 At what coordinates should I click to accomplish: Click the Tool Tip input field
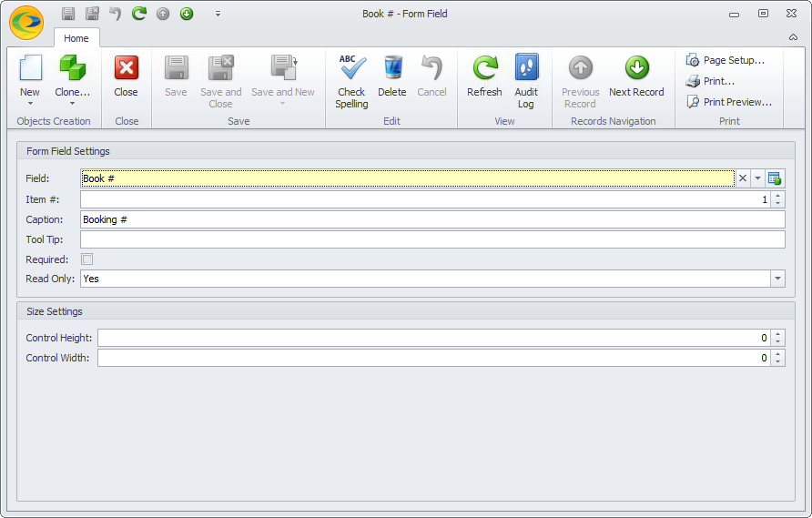(x=432, y=239)
